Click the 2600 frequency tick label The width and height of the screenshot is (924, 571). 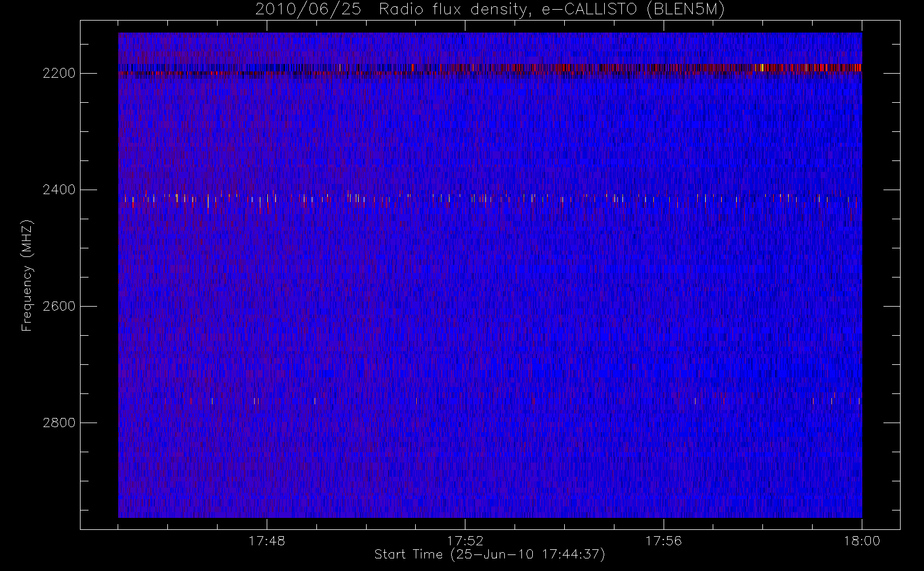59,306
